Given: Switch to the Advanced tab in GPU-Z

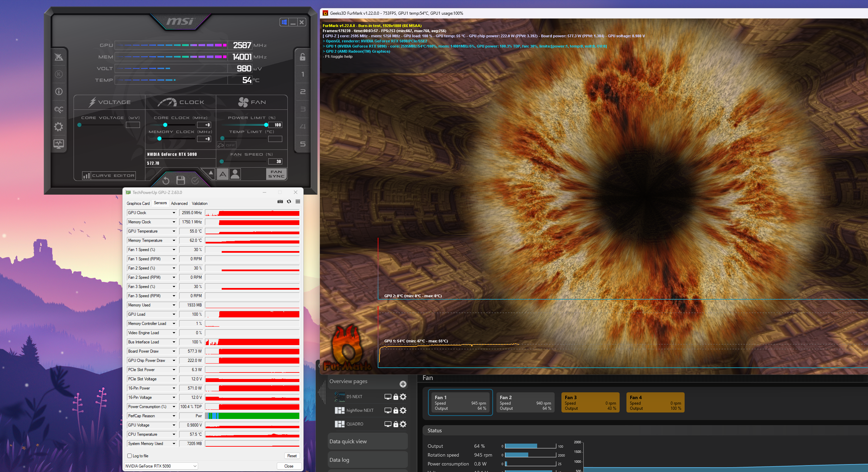Looking at the screenshot, I should (x=179, y=203).
